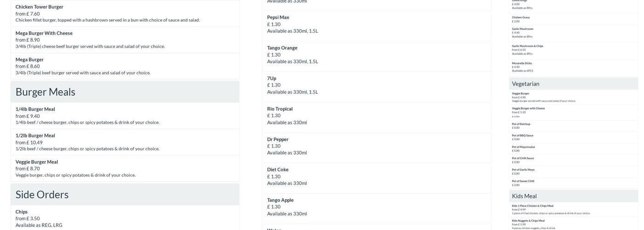644x230 pixels.
Task: Select the Chicken Tower Burger item
Action: pos(40,7)
